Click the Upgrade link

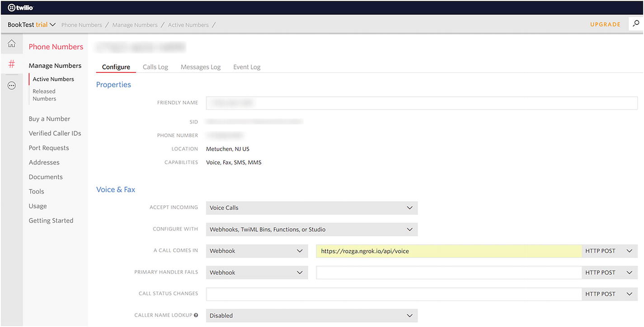click(605, 24)
